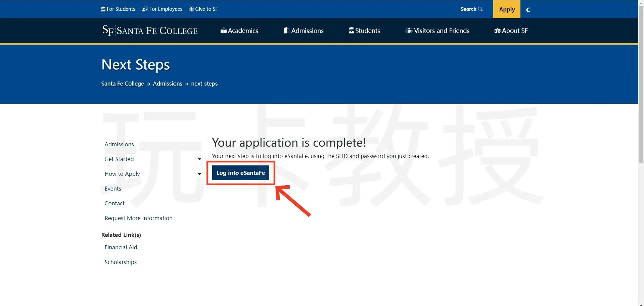Click the Search magnifier icon
The width and height of the screenshot is (644, 306).
click(x=480, y=9)
